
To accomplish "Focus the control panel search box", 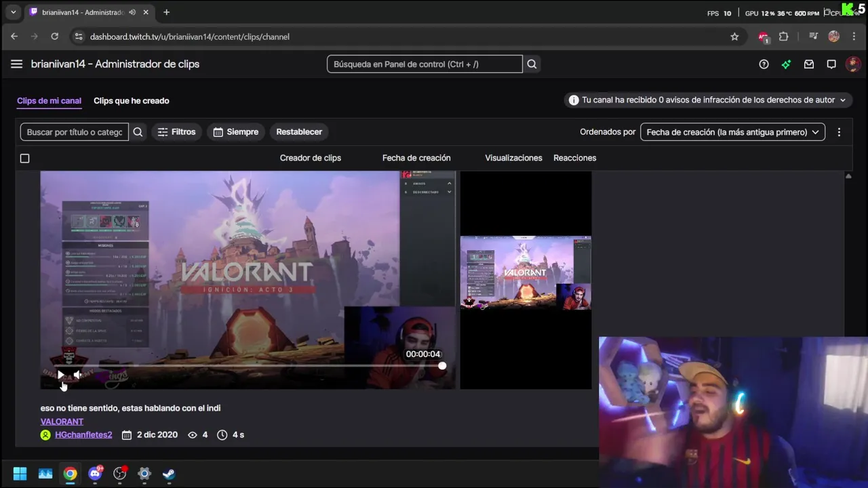I will click(425, 64).
